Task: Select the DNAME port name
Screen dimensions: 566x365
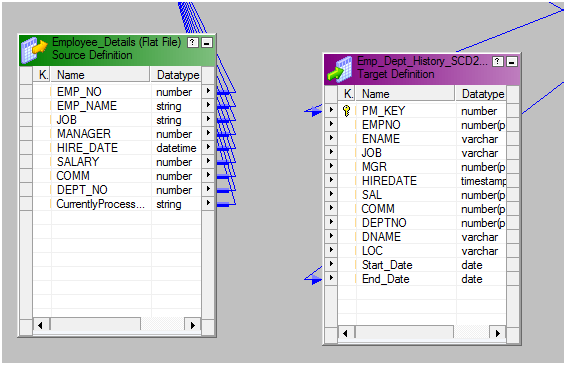Action: (x=381, y=237)
